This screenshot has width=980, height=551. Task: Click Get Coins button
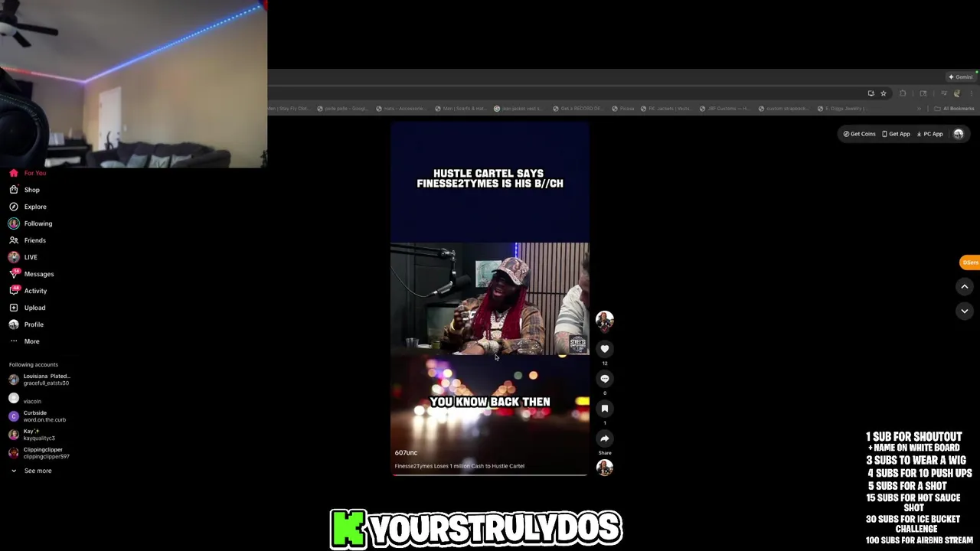[859, 134]
